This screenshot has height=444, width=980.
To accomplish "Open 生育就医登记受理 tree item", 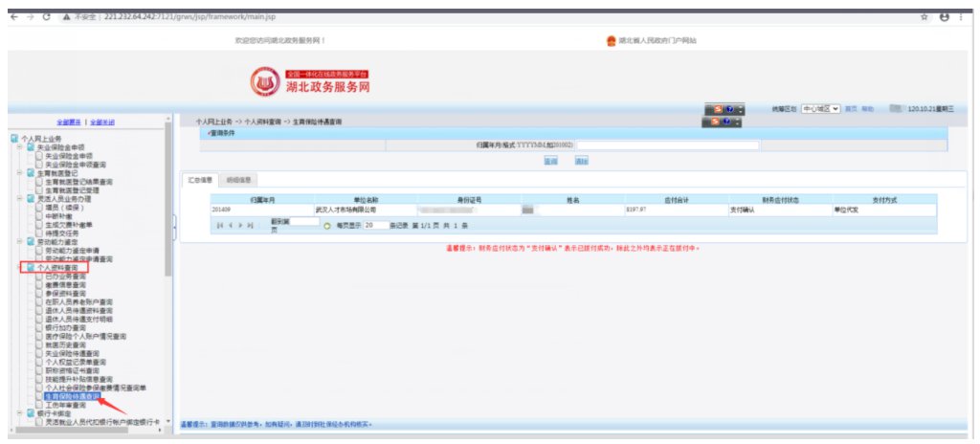I will click(71, 190).
